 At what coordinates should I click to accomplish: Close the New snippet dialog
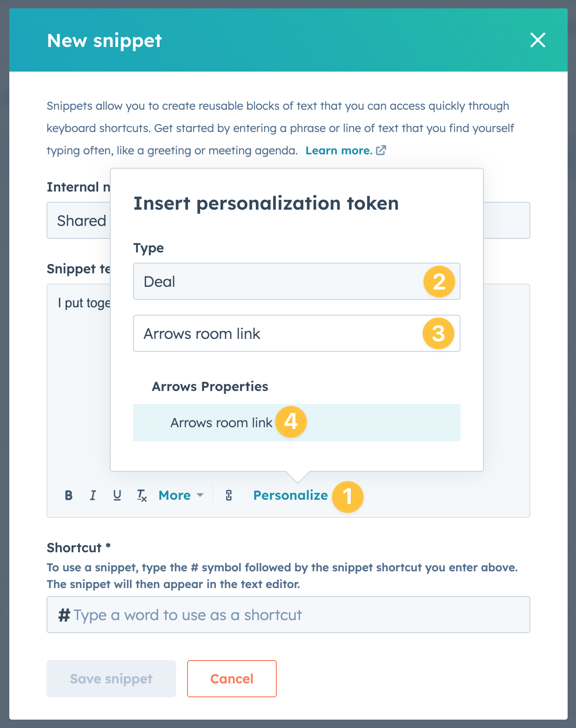[x=537, y=40]
